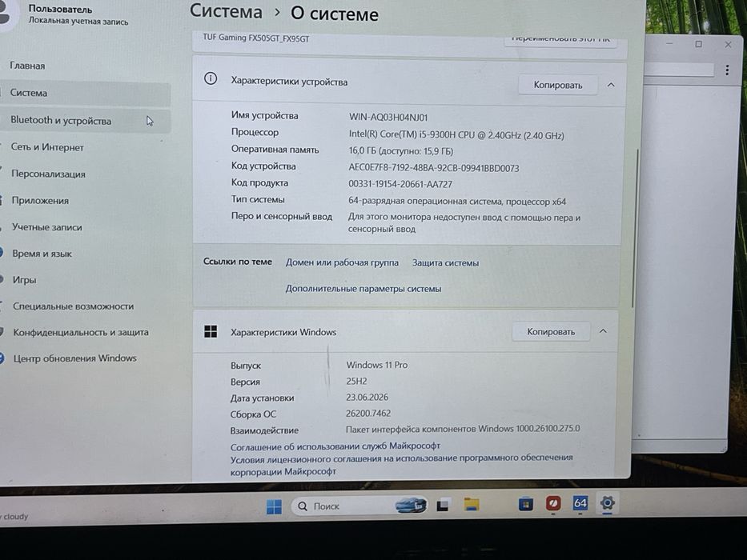Click device ID AEC0E7F8-7192-48BA-92CB-09941BBD0073
The height and width of the screenshot is (560, 747).
433,168
